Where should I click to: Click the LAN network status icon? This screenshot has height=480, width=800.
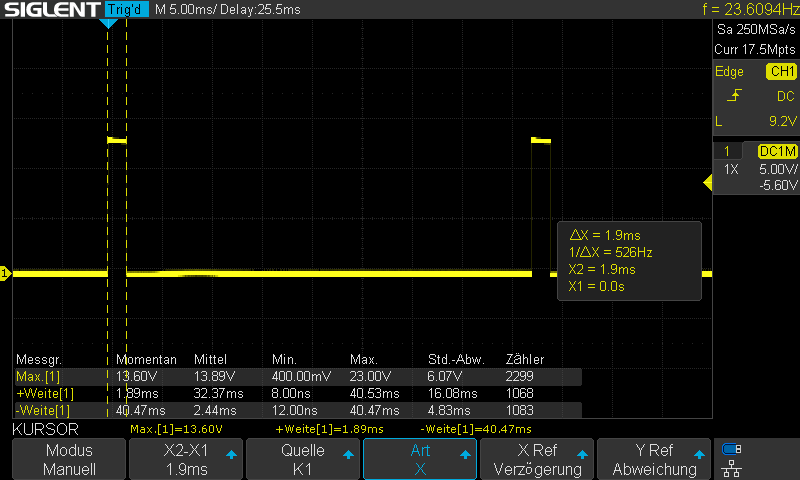(x=732, y=468)
